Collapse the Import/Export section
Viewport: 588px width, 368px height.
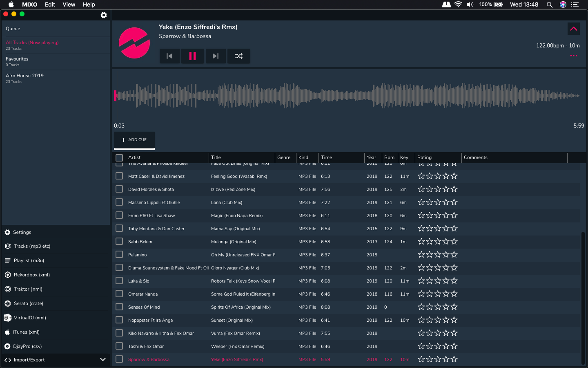tap(103, 360)
